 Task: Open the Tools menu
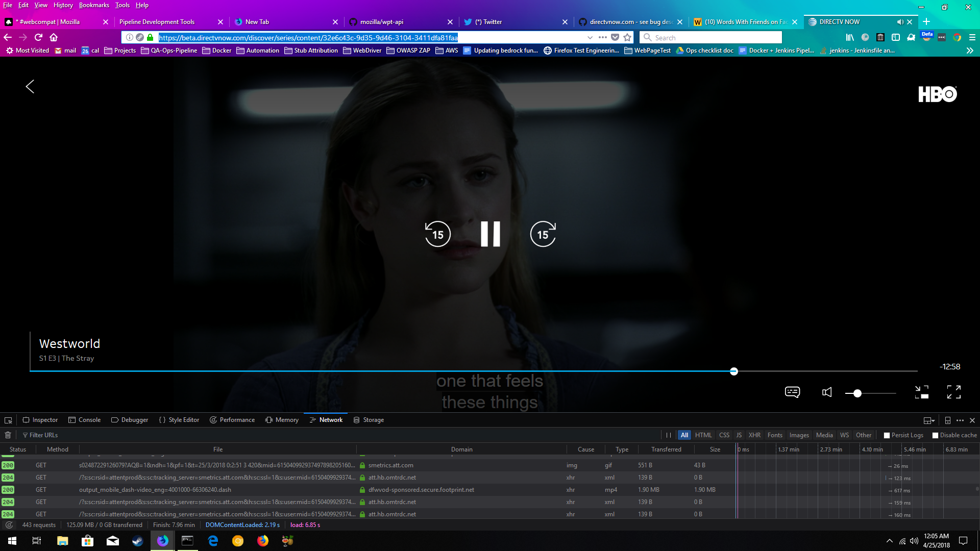click(122, 5)
